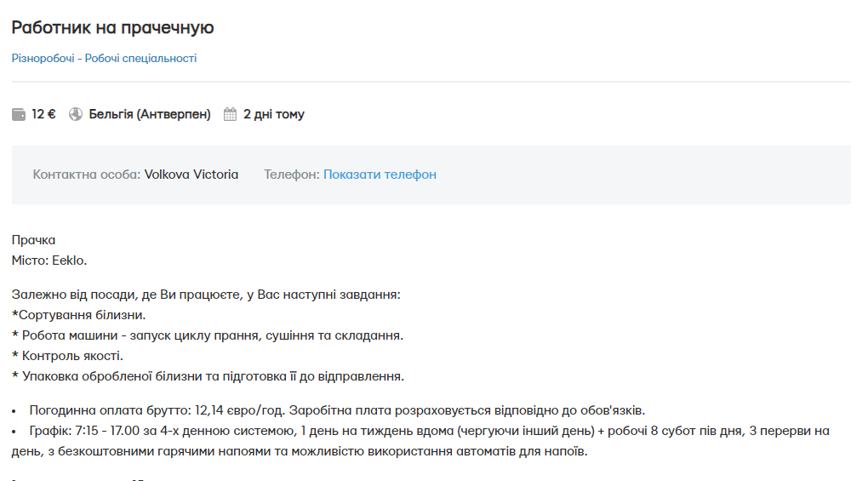Click the Упаковка обробленої білизни task line
The image size is (868, 481).
click(x=207, y=376)
